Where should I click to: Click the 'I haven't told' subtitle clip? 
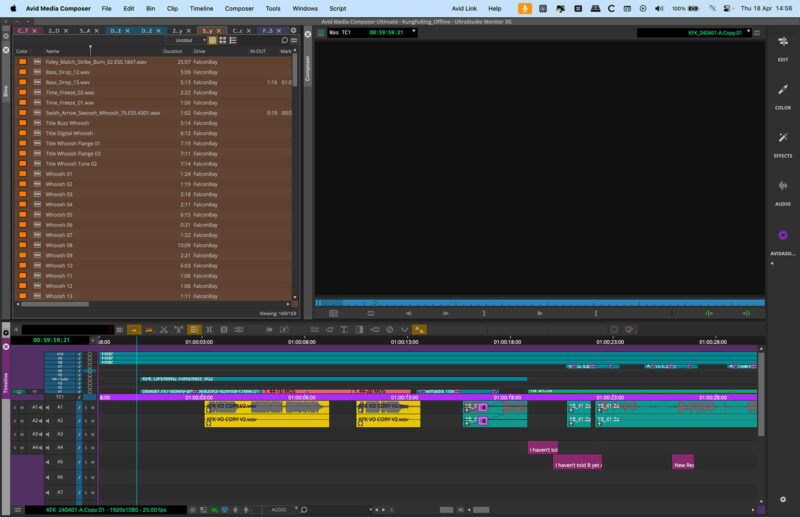(542, 449)
